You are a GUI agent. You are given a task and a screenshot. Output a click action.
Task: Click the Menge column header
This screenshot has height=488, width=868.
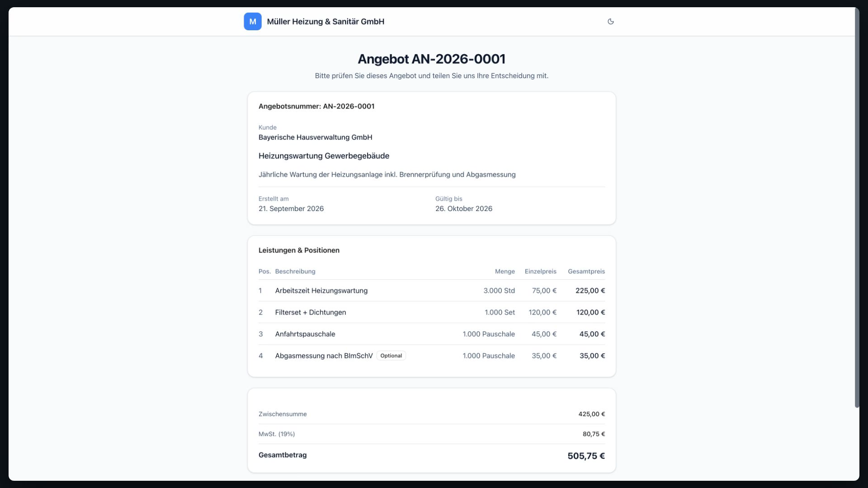coord(505,272)
